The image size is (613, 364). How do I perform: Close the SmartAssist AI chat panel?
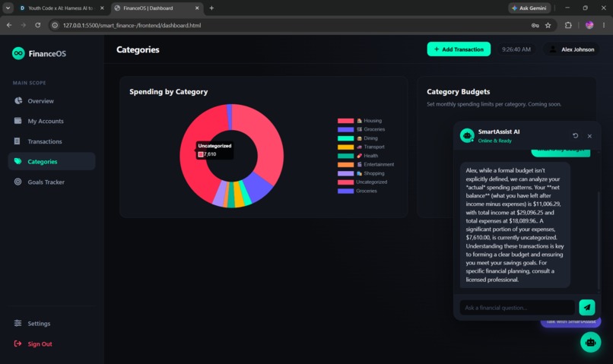tap(589, 136)
